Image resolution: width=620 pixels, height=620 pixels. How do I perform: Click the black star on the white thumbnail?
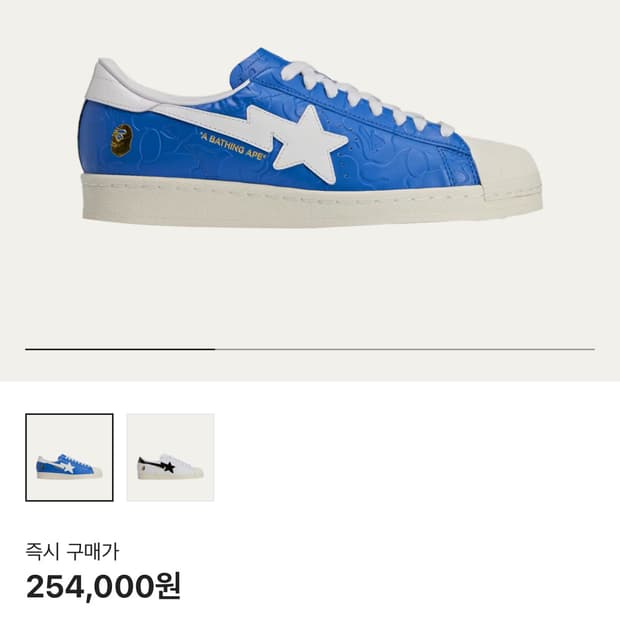click(x=168, y=467)
